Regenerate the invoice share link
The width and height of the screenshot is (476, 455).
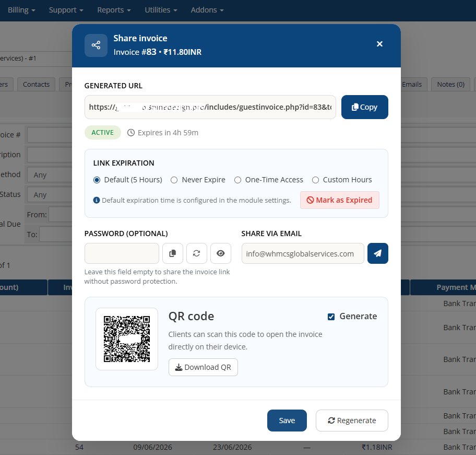coord(352,421)
